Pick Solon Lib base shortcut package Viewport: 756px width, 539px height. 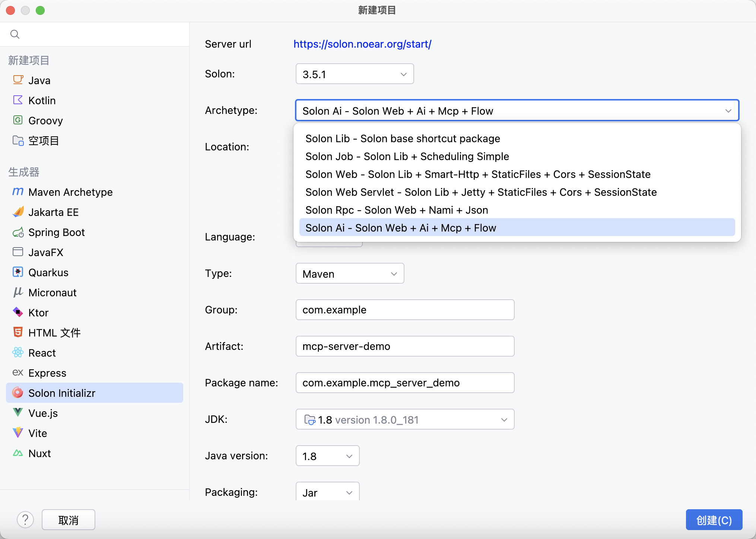(x=403, y=138)
